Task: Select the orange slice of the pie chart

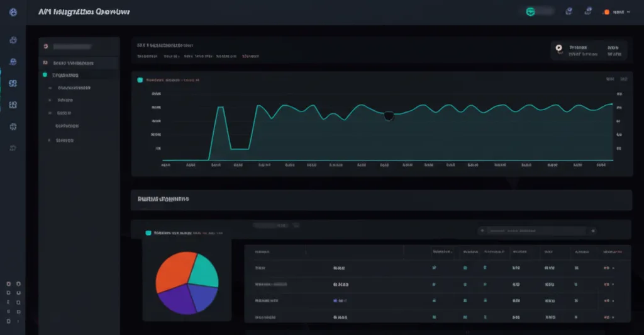Action: (x=175, y=271)
